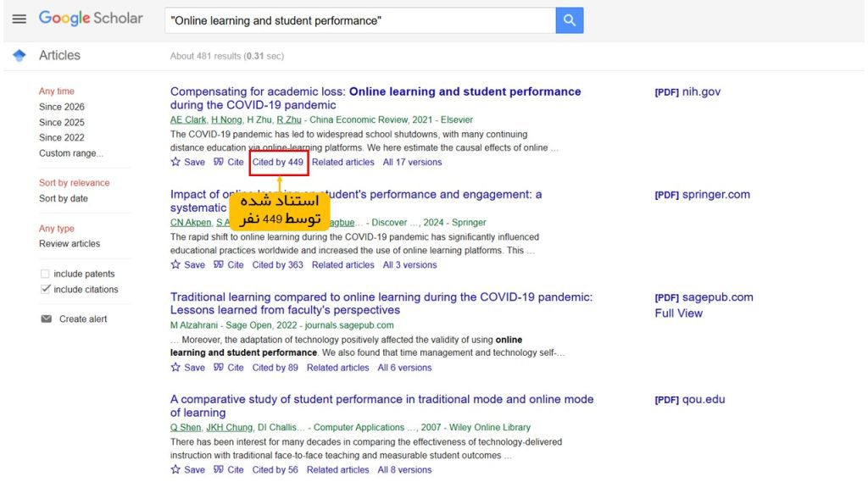Open the Cited by 449 link

pos(278,162)
